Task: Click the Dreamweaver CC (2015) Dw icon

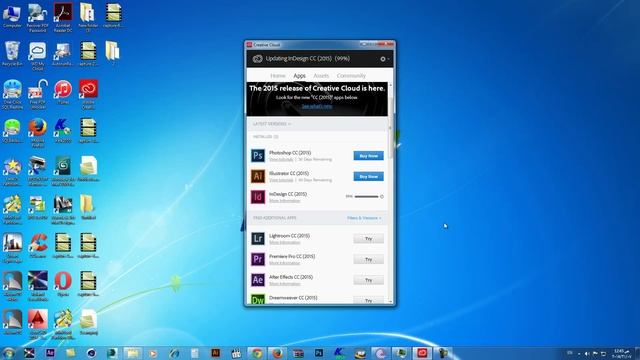Action: (x=258, y=299)
